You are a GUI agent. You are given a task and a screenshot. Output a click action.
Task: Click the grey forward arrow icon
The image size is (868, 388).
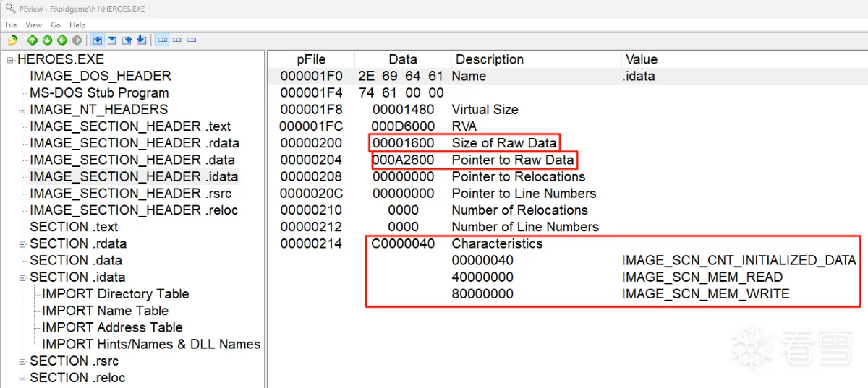point(77,40)
